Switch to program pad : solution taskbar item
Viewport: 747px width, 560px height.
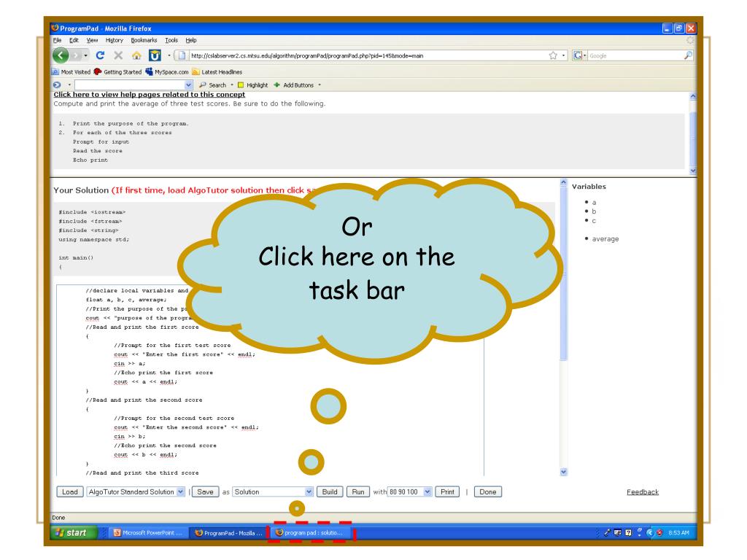[309, 533]
